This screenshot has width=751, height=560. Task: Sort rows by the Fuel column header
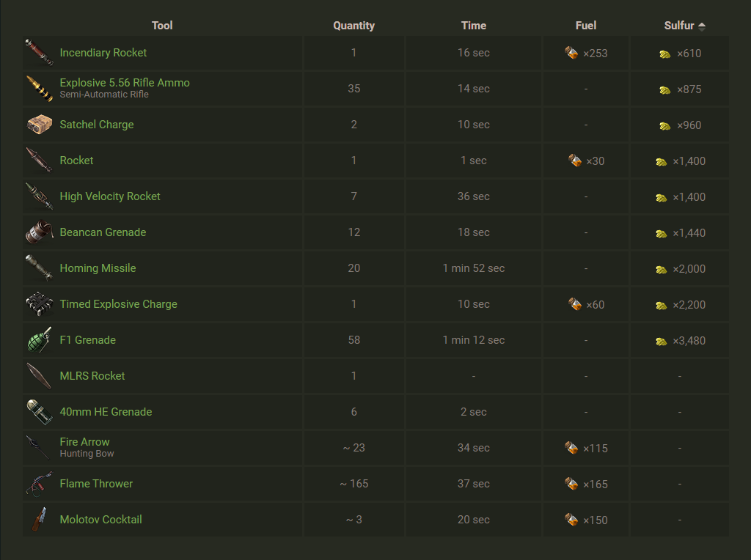586,26
